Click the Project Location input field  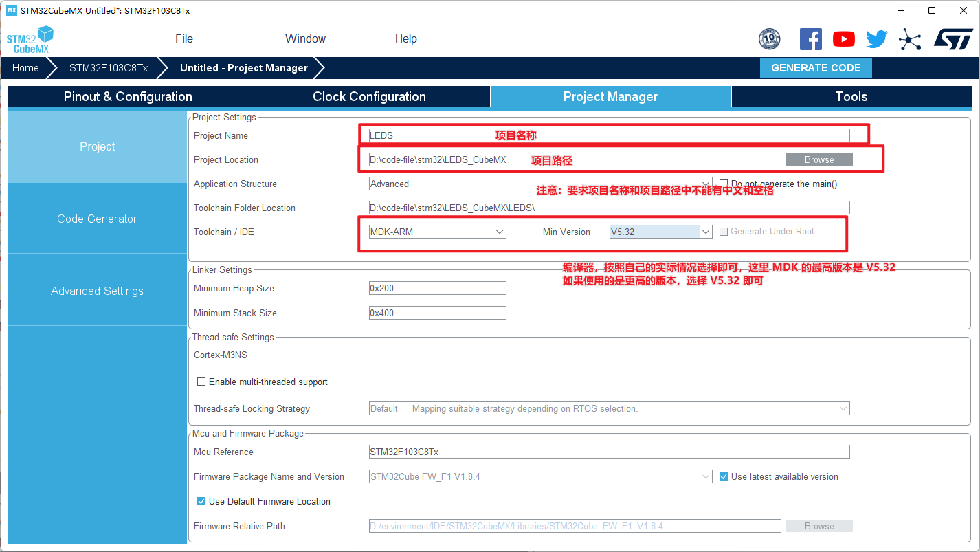click(x=575, y=159)
